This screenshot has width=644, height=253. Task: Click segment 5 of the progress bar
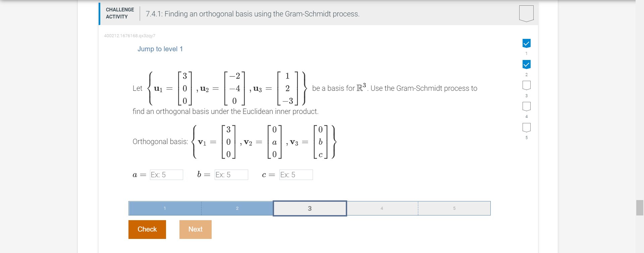click(x=454, y=208)
